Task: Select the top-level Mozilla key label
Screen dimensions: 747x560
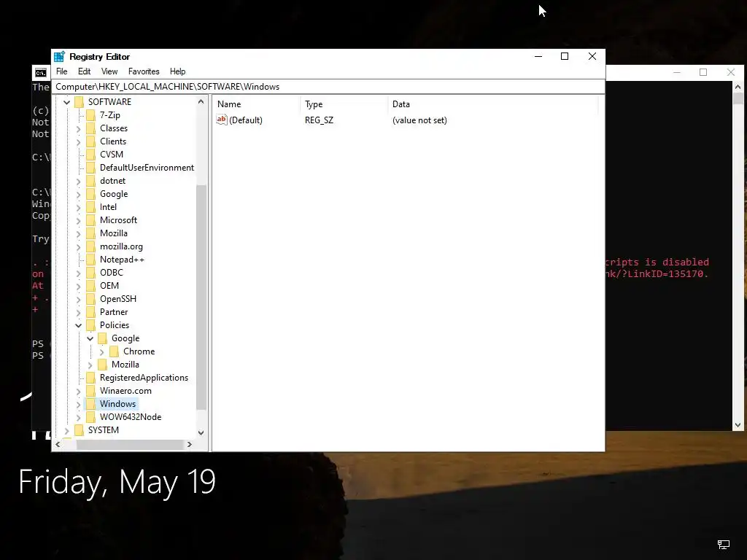Action: [114, 233]
